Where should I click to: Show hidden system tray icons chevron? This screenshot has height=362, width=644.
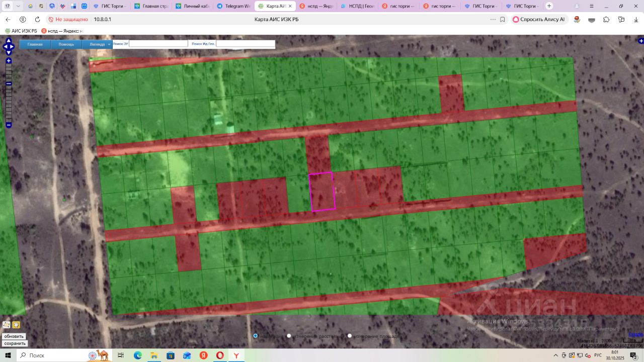[556, 355]
